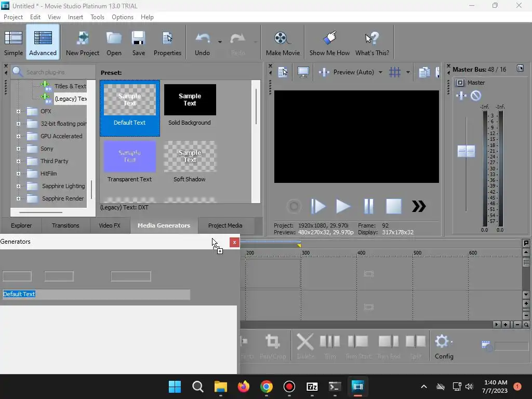The height and width of the screenshot is (399, 532).
Task: Select the (Legacy) Text plug-in
Action: (x=71, y=99)
